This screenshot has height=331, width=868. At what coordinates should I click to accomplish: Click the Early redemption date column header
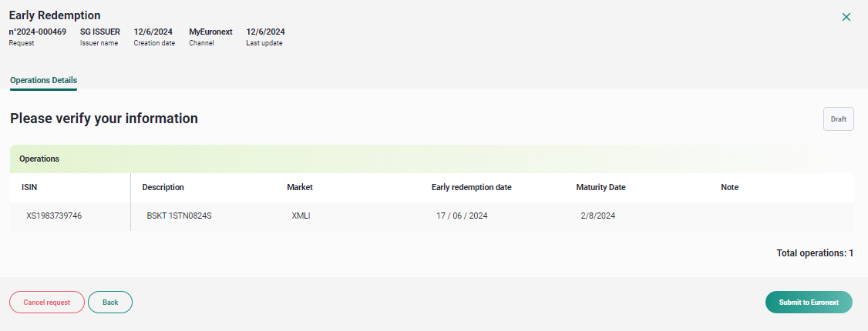tap(471, 187)
